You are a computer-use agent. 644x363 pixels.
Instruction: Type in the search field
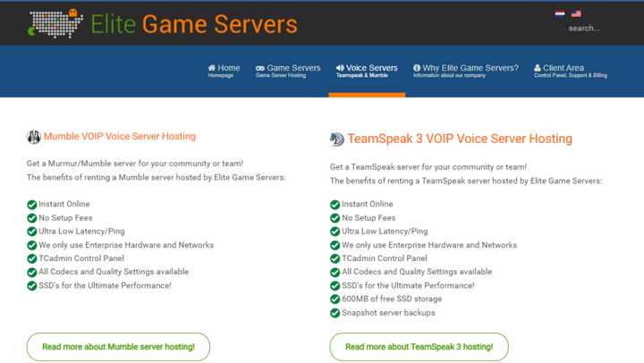pos(590,29)
